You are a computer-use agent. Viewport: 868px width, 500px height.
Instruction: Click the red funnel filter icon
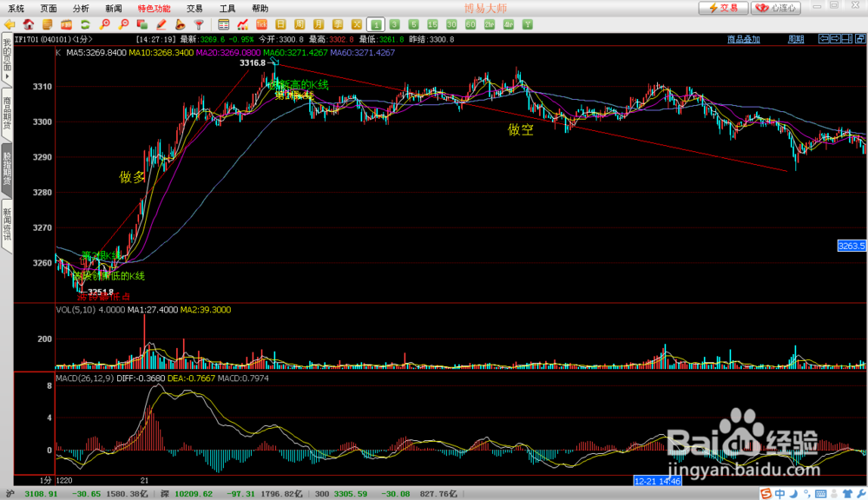tap(199, 24)
